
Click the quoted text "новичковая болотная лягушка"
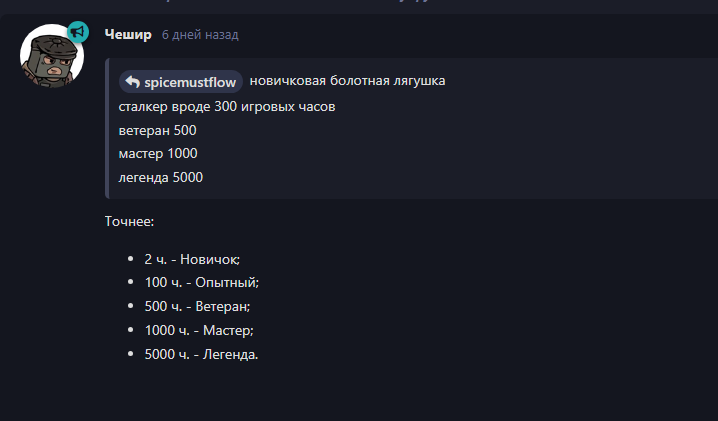pyautogui.click(x=347, y=81)
